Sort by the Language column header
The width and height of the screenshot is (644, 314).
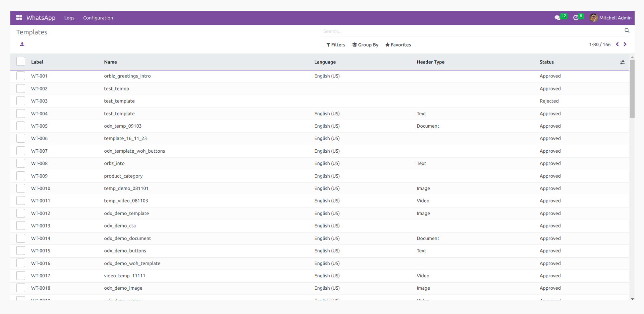tap(325, 62)
